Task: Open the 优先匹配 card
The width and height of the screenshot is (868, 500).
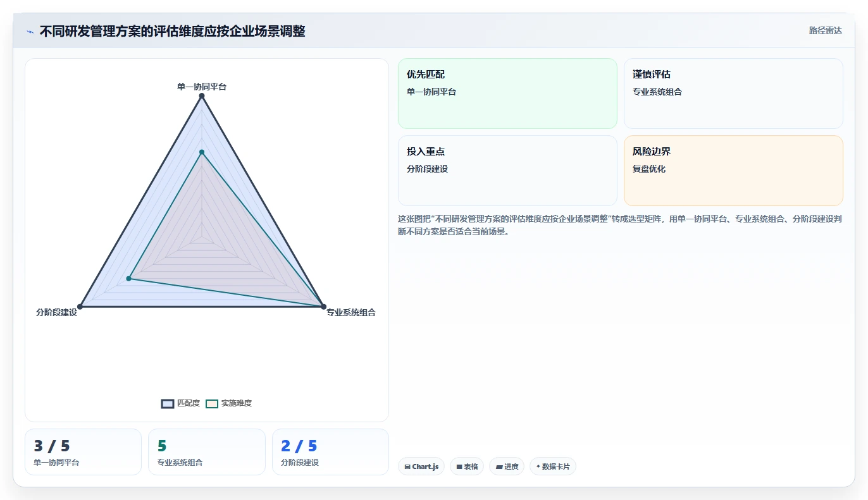Action: click(507, 94)
